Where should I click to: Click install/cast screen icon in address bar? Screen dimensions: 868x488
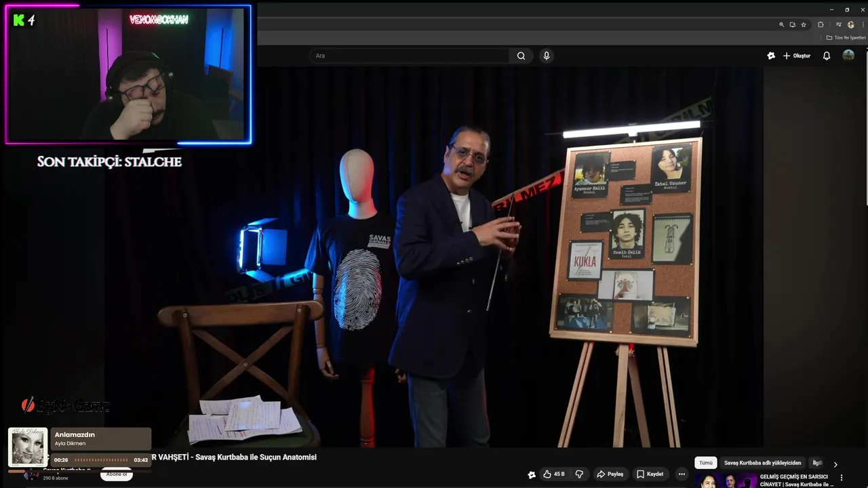tap(792, 24)
